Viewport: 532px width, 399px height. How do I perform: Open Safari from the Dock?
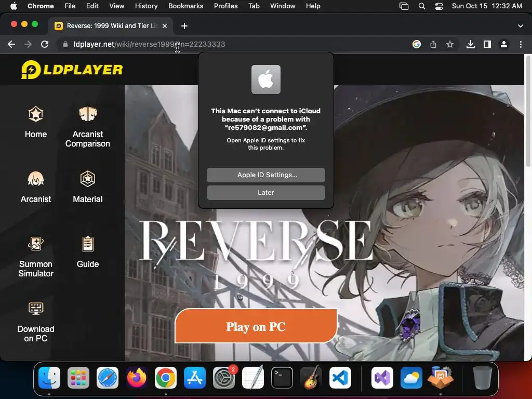[x=108, y=378]
